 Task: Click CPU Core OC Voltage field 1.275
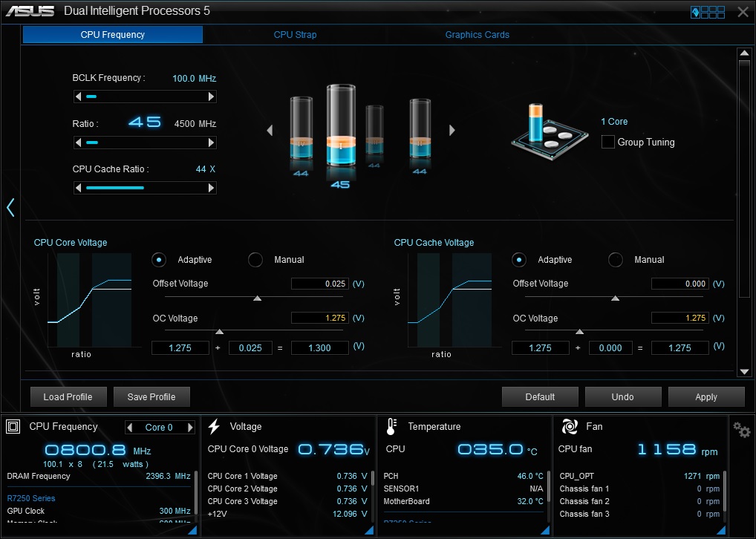tap(319, 318)
